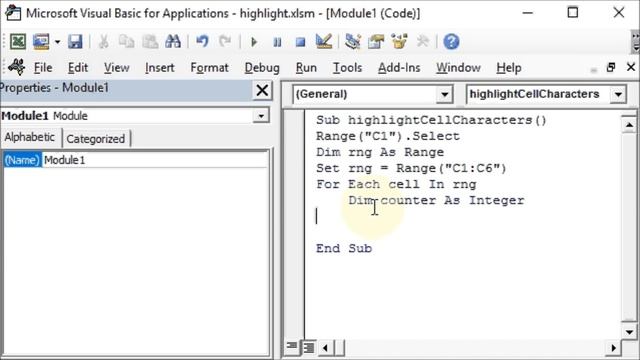
Task: Switch to the Categorized tab
Action: click(x=96, y=139)
